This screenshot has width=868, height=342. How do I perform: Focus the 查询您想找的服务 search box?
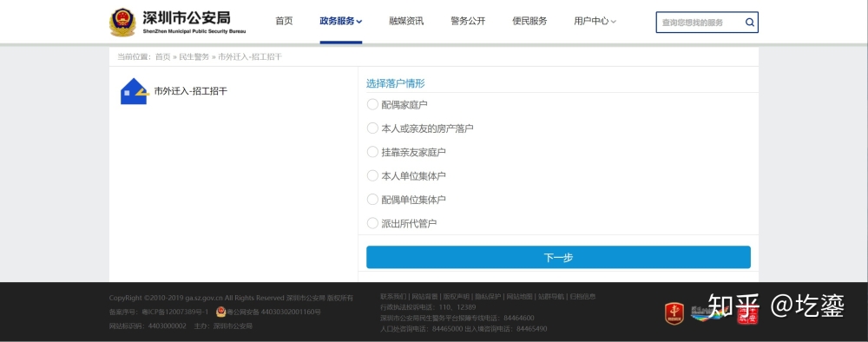[700, 23]
